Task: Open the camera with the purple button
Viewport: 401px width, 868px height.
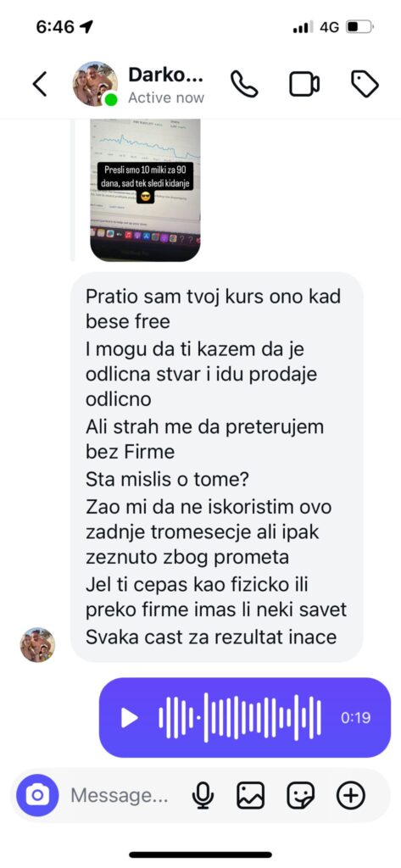Action: [x=37, y=795]
